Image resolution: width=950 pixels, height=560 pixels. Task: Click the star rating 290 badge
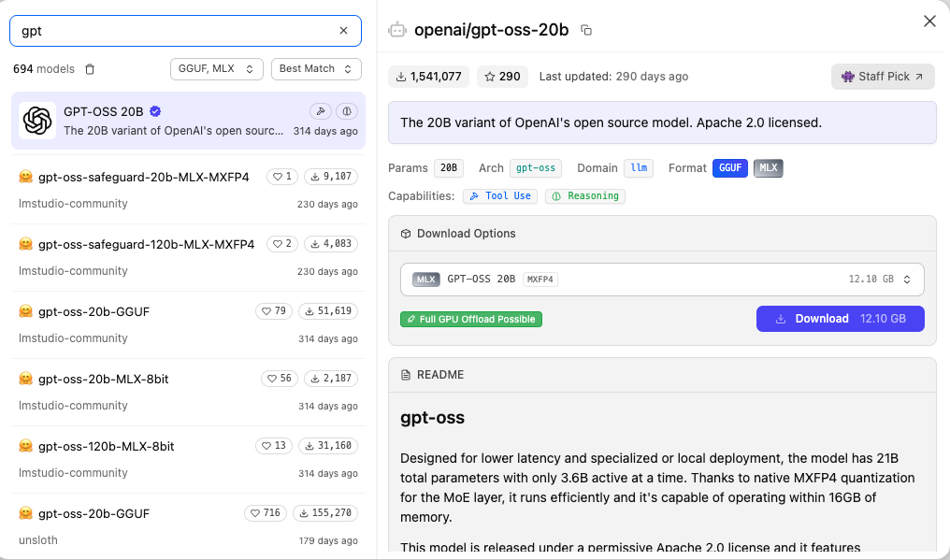(502, 77)
